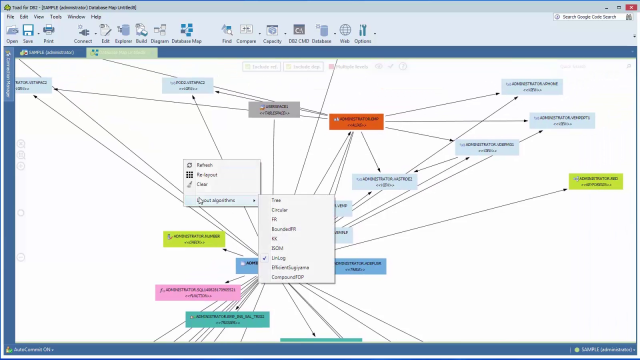Viewport: 640px width, 360px height.
Task: Open the Tools menu
Action: (56, 17)
